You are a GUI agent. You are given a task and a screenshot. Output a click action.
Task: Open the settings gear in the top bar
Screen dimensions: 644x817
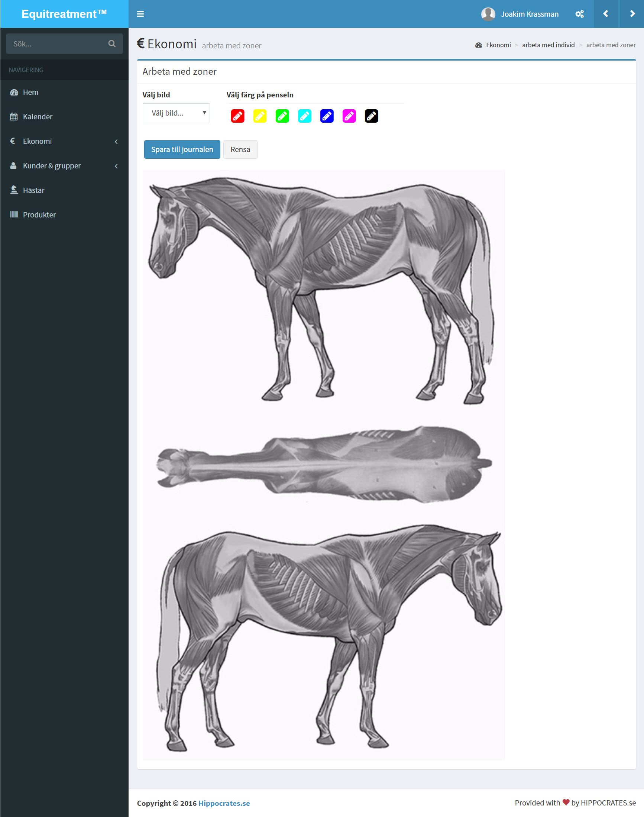[579, 14]
